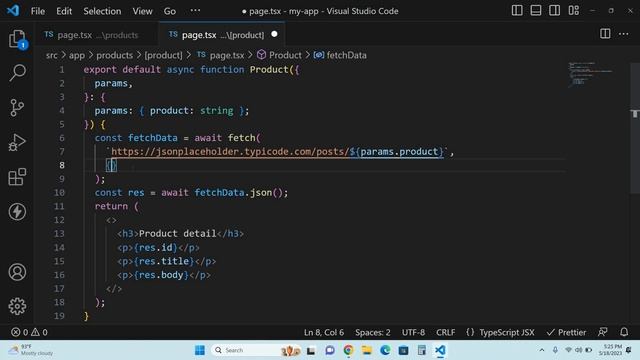Open the File menu
Viewport: 640px width, 360px height.
[x=38, y=11]
